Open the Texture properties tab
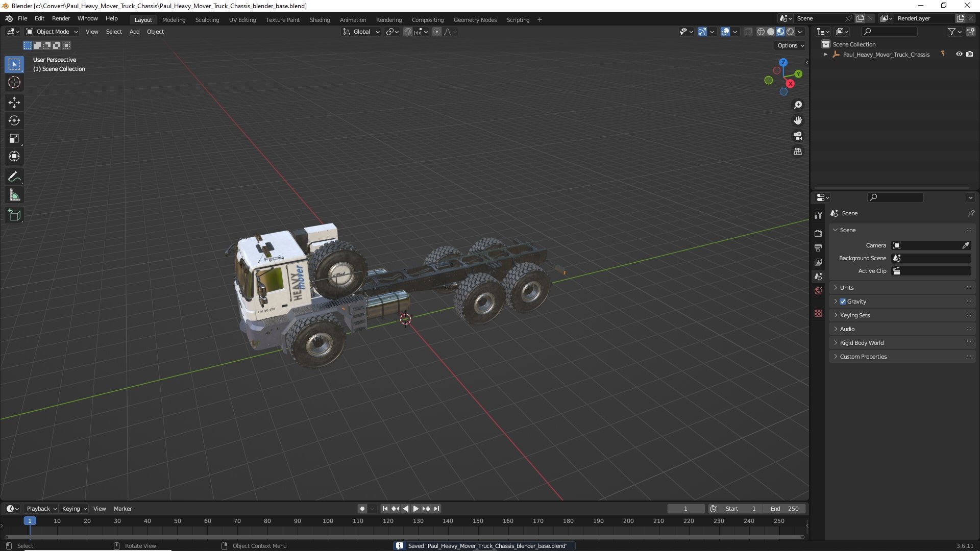The height and width of the screenshot is (551, 980). [x=818, y=313]
